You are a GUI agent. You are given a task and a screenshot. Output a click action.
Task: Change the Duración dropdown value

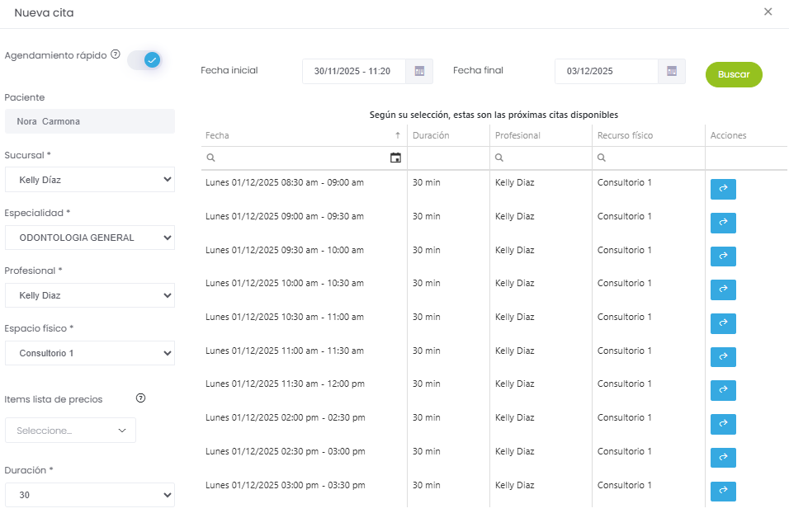click(x=90, y=495)
